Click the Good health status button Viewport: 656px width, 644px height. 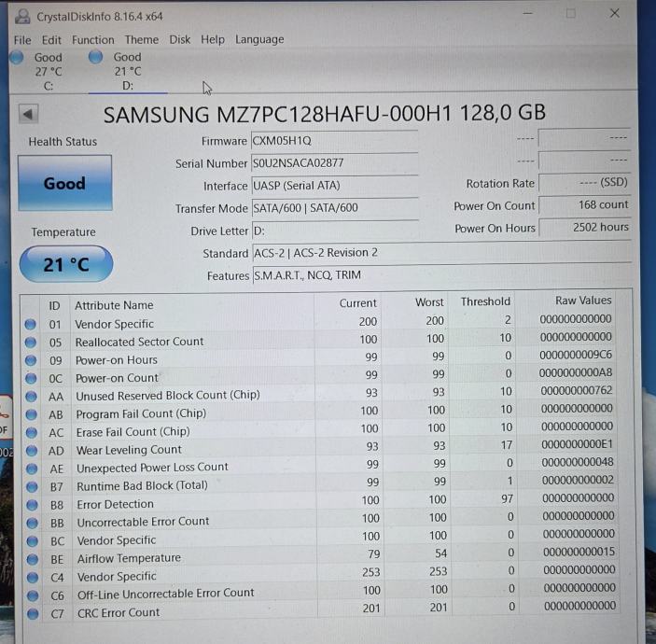(64, 183)
